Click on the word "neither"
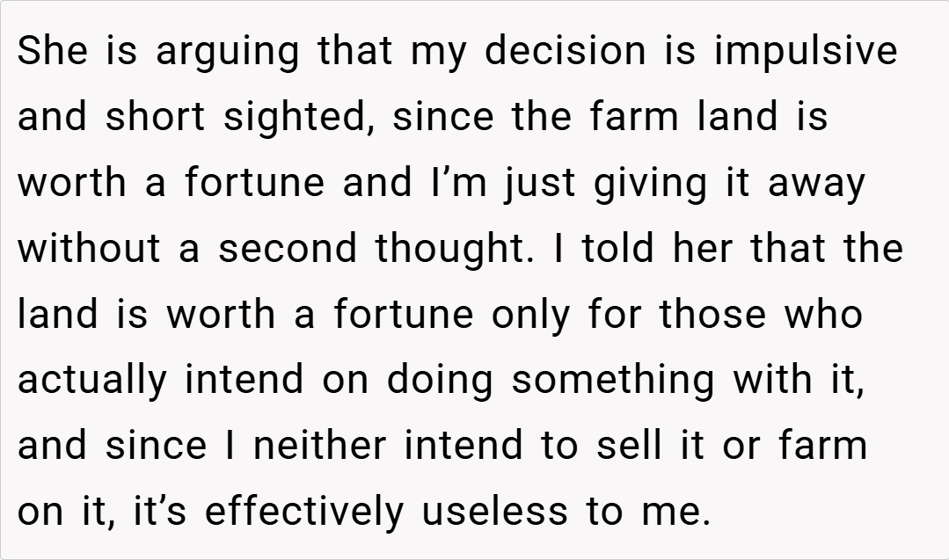 coord(319,446)
